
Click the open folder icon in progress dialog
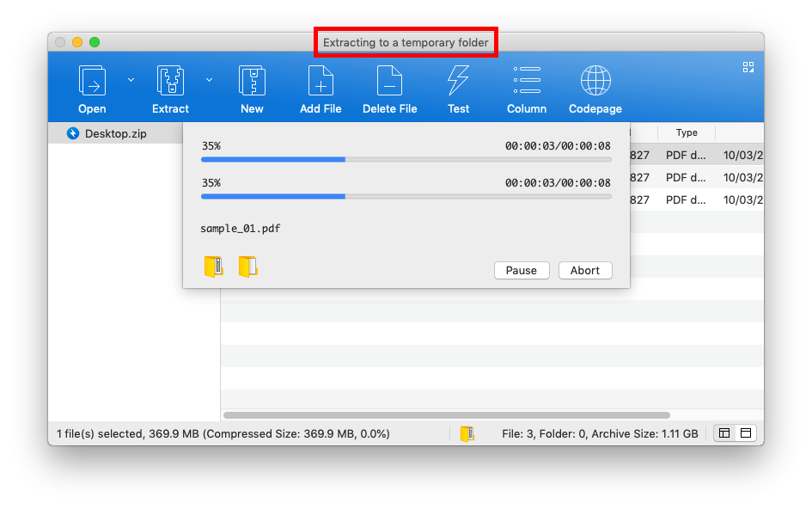(247, 267)
